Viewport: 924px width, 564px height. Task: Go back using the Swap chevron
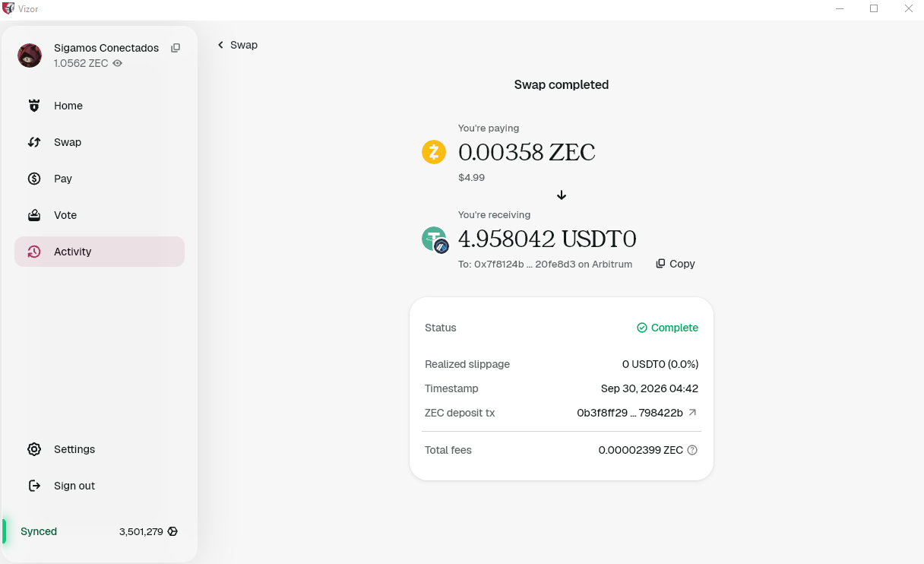tap(221, 45)
